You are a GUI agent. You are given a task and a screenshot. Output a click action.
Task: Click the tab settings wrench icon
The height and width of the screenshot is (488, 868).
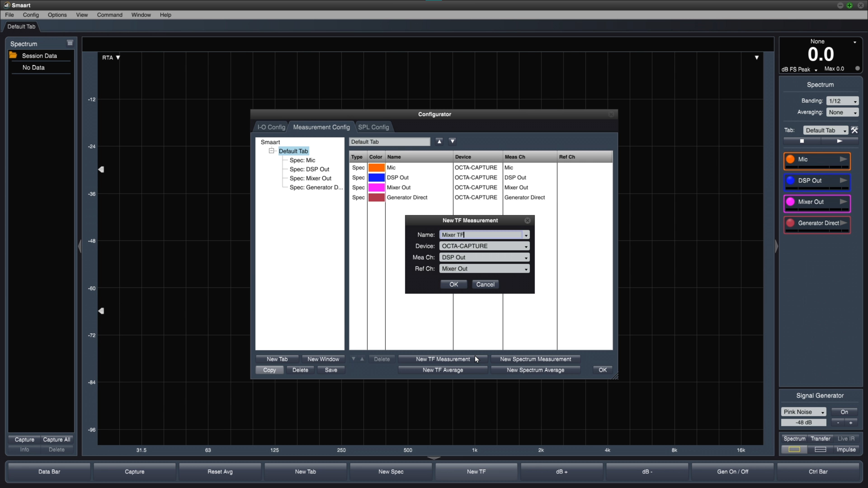[x=854, y=130]
